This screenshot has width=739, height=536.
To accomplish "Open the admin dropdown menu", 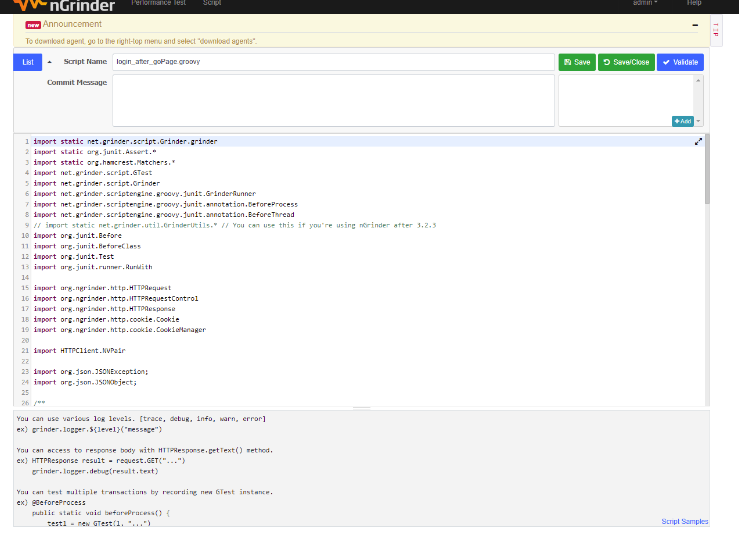I will (x=645, y=3).
